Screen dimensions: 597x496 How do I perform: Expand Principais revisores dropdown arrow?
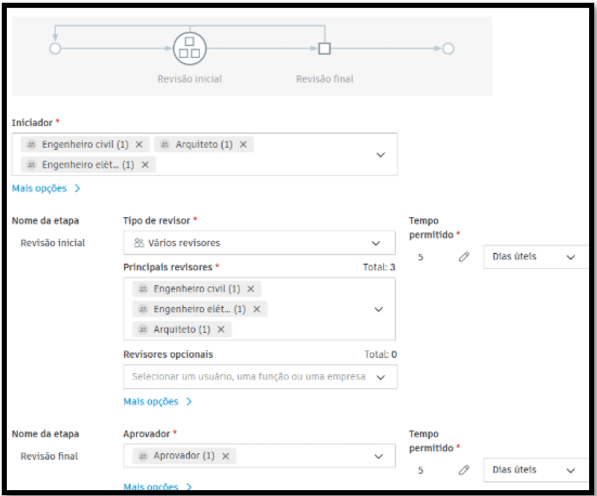coord(378,309)
